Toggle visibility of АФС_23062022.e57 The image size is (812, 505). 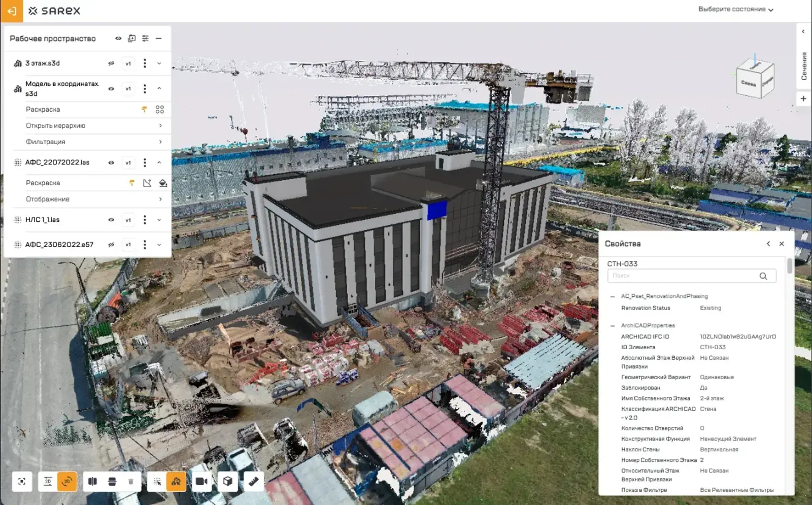click(111, 245)
